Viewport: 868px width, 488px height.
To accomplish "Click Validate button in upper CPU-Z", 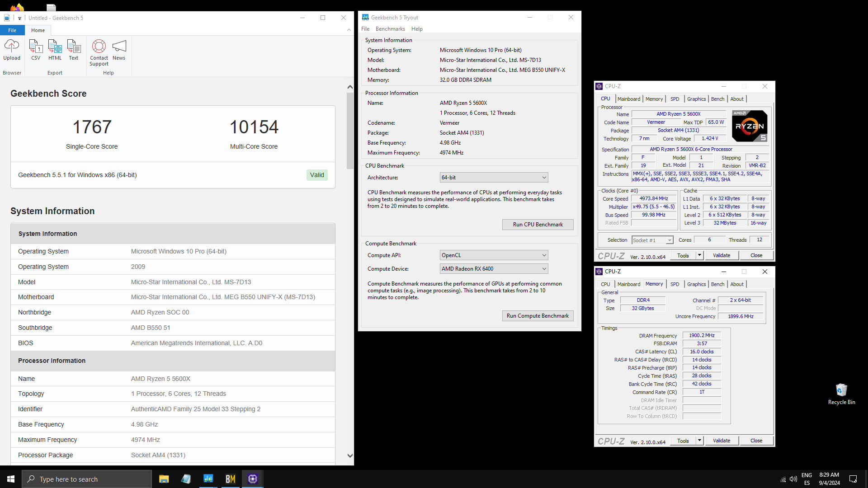I will point(722,255).
